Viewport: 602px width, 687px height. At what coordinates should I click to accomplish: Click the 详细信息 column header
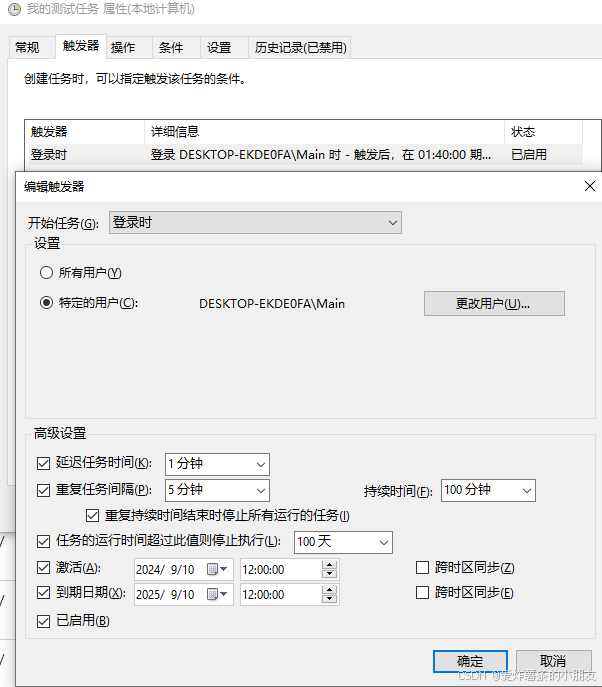pos(324,131)
